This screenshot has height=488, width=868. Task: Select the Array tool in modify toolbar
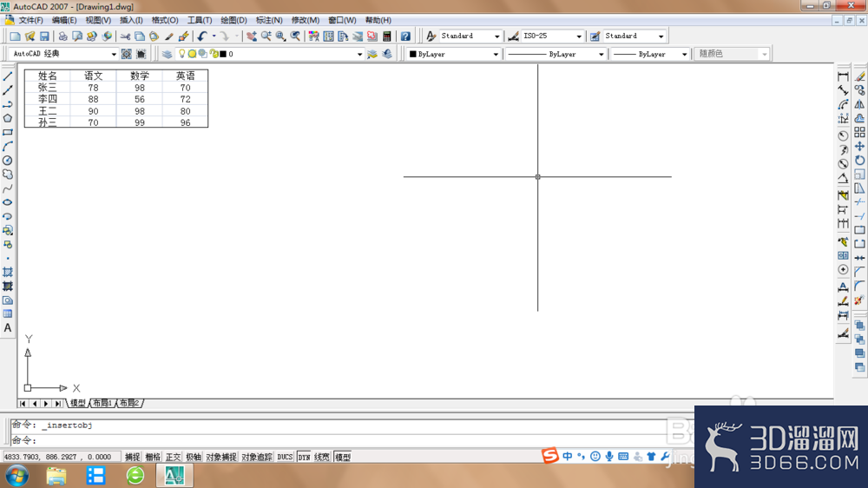point(859,132)
